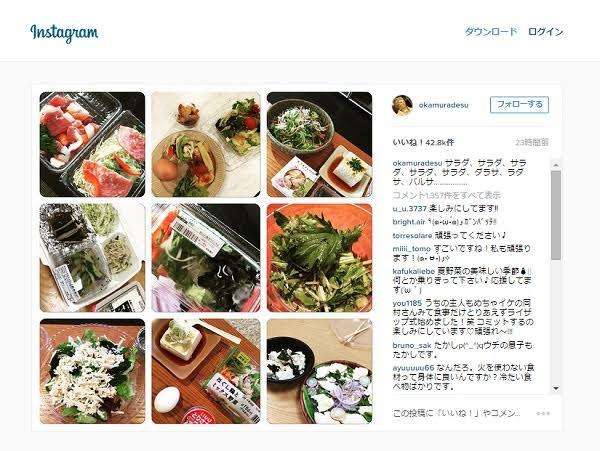Open okamuradesu username link in header
Screen dimensions: 600x451
point(443,105)
